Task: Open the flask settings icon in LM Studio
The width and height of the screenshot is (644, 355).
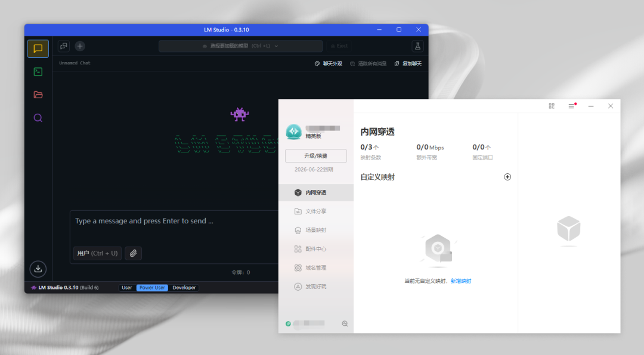Action: coord(417,46)
